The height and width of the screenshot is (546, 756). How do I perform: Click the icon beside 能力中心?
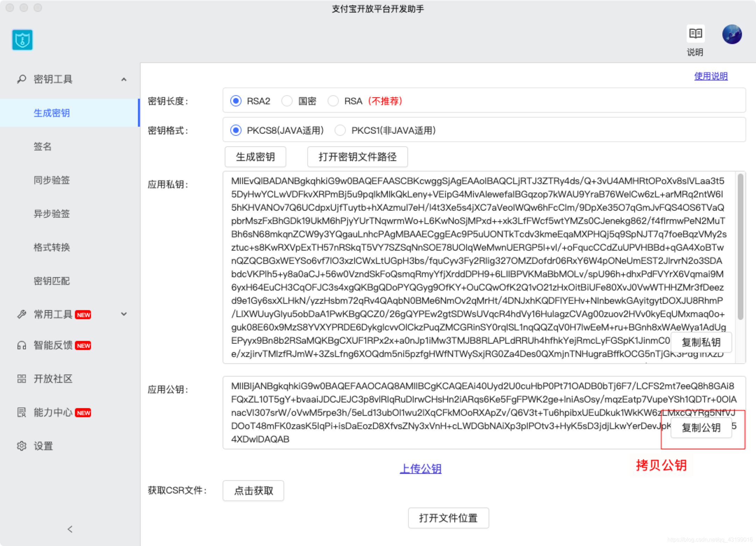pos(22,412)
